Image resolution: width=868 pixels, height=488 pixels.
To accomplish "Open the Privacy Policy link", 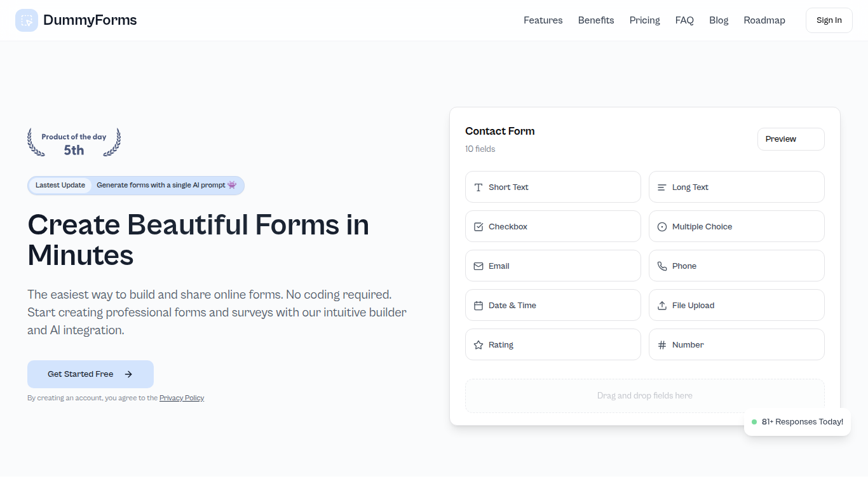I will [182, 398].
